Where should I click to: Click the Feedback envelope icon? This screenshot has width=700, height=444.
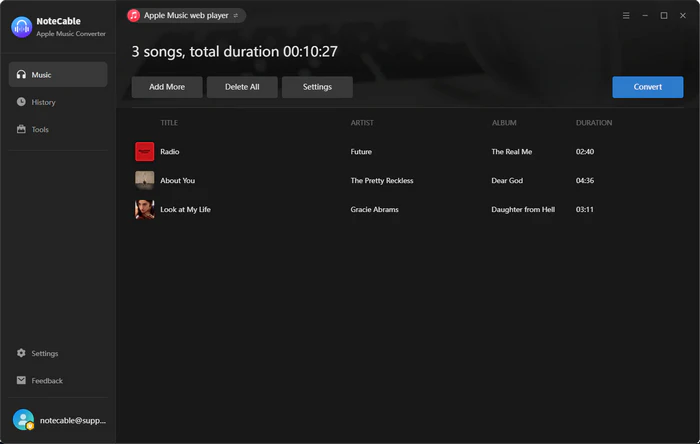click(21, 380)
